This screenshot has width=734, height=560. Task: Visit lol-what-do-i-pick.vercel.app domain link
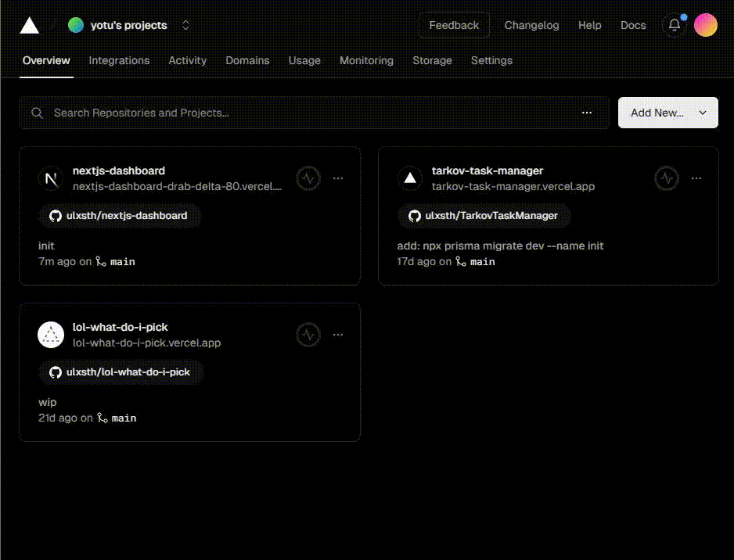(146, 343)
